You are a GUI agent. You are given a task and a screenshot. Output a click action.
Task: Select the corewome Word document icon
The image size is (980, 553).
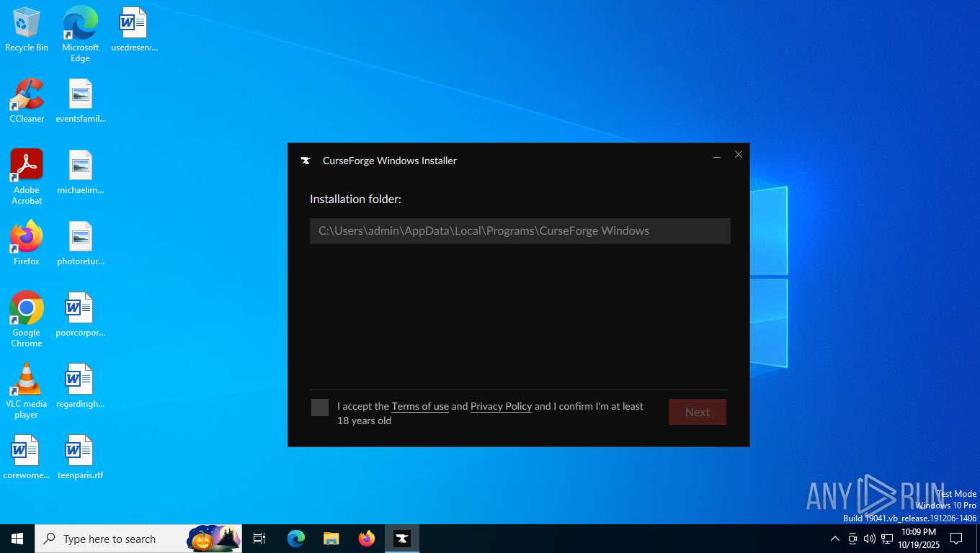[27, 457]
